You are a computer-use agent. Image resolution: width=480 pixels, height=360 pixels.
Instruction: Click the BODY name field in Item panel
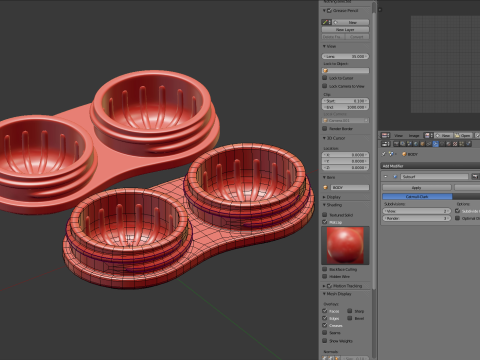pos(350,188)
